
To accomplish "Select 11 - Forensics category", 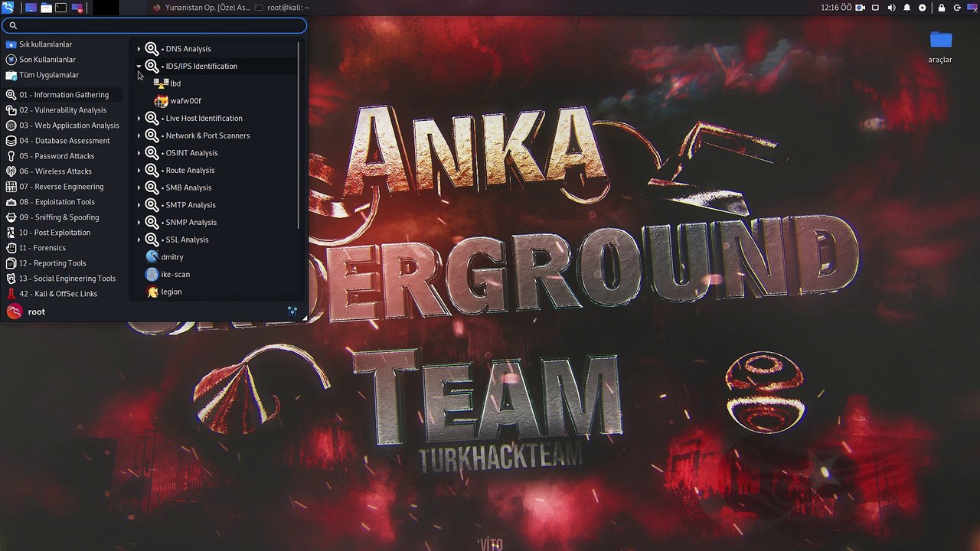I will [x=63, y=248].
